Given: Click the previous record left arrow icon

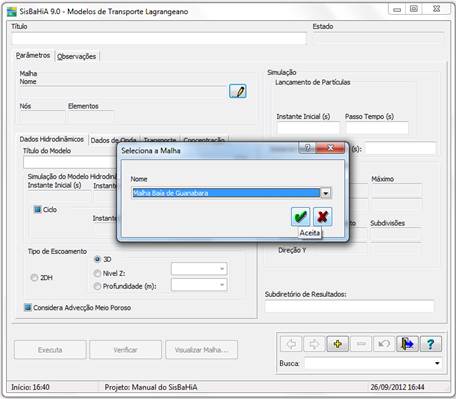Looking at the screenshot, I should click(291, 344).
